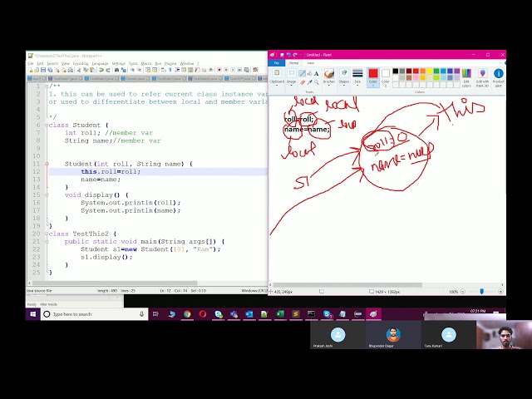The width and height of the screenshot is (532, 399).
Task: Click Edit with Paint 3D
Action: point(482,77)
